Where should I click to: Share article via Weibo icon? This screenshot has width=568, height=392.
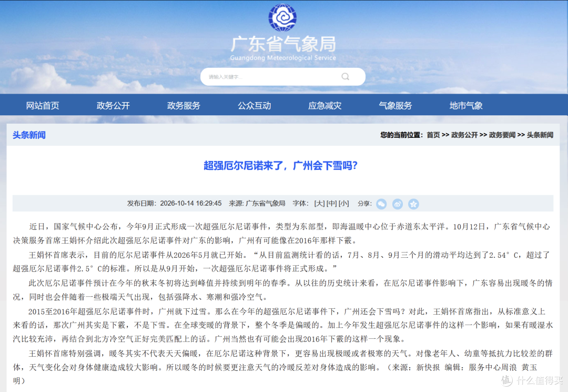[x=398, y=204]
